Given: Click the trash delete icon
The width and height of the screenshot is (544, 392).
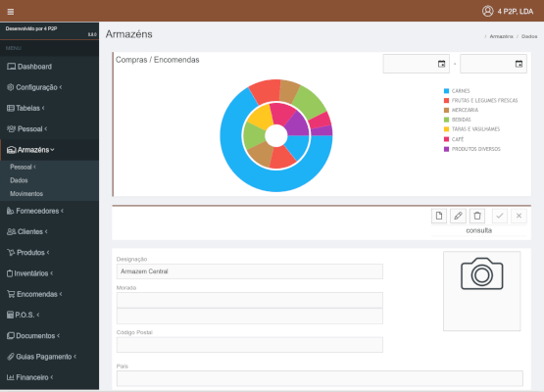Looking at the screenshot, I should (x=477, y=216).
